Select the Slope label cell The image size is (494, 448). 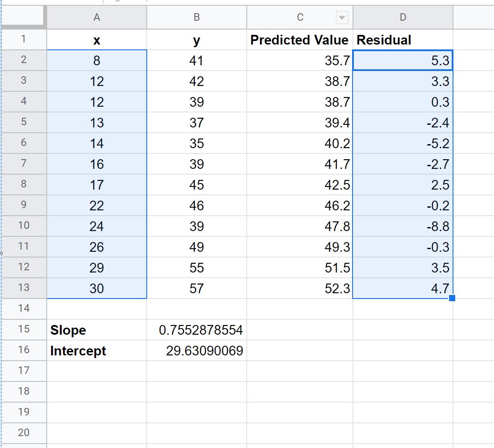point(97,330)
